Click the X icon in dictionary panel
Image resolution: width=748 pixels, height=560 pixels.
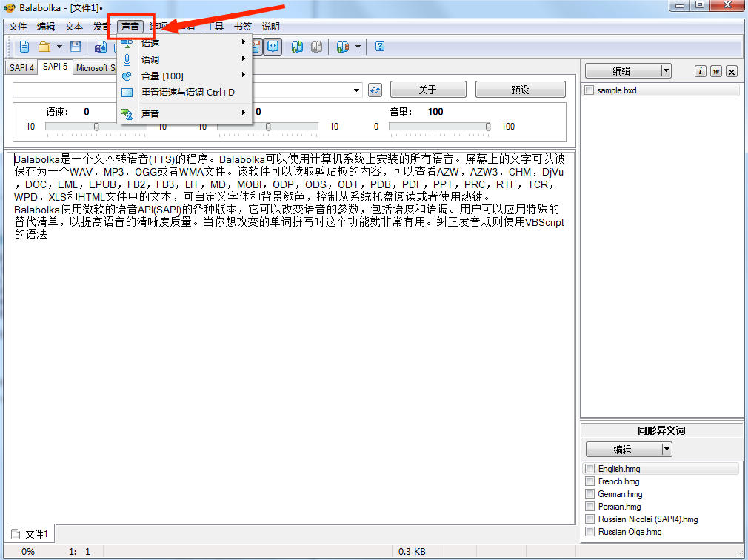click(x=732, y=71)
